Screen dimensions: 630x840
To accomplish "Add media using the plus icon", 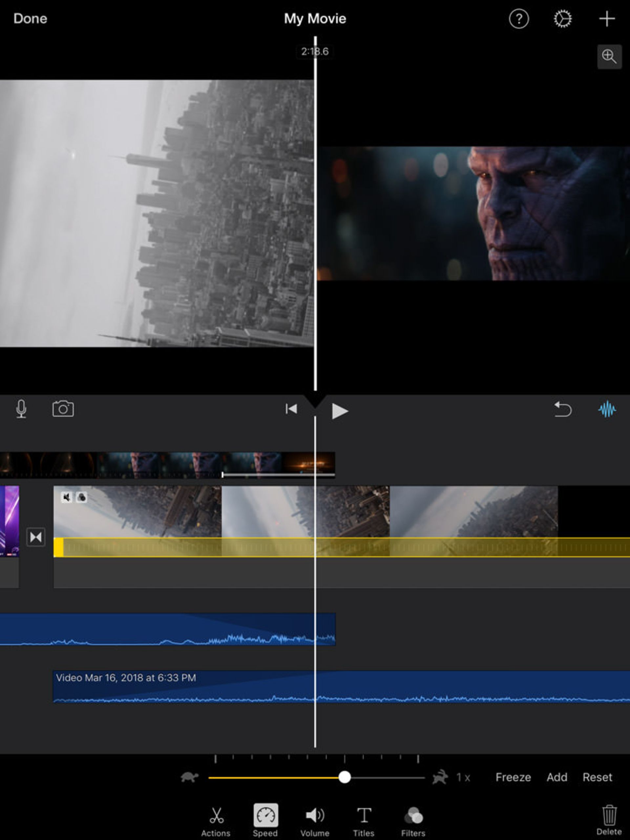I will 606,18.
